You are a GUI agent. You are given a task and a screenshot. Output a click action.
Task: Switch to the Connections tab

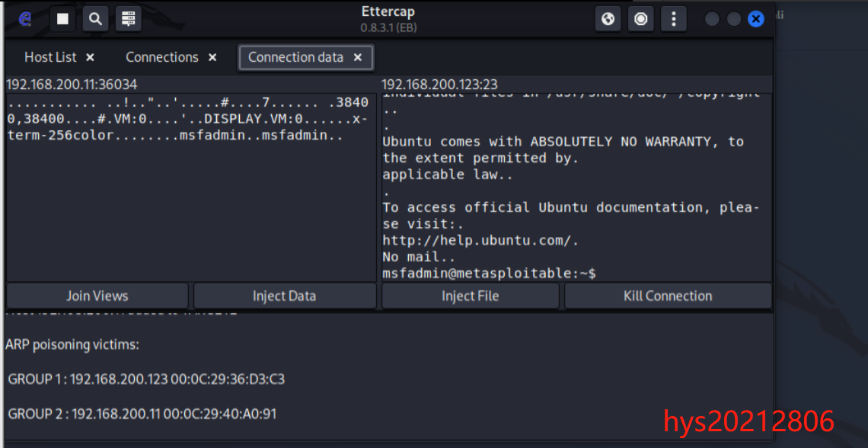pos(161,57)
